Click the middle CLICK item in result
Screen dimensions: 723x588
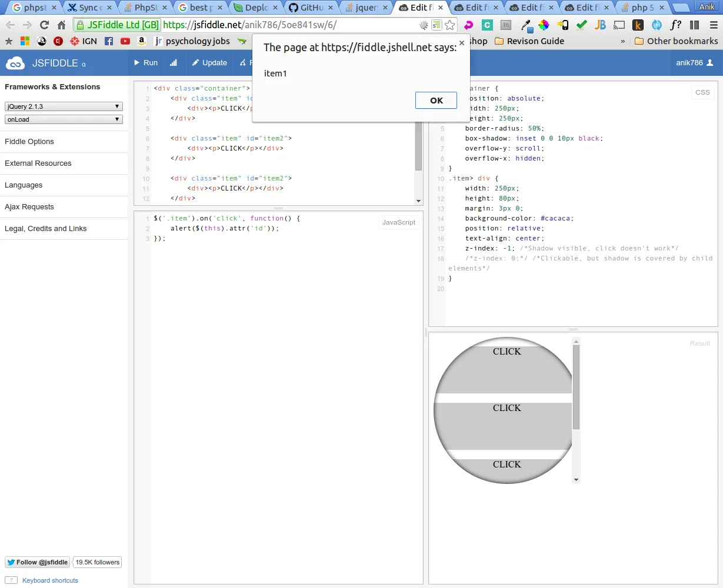tap(507, 408)
